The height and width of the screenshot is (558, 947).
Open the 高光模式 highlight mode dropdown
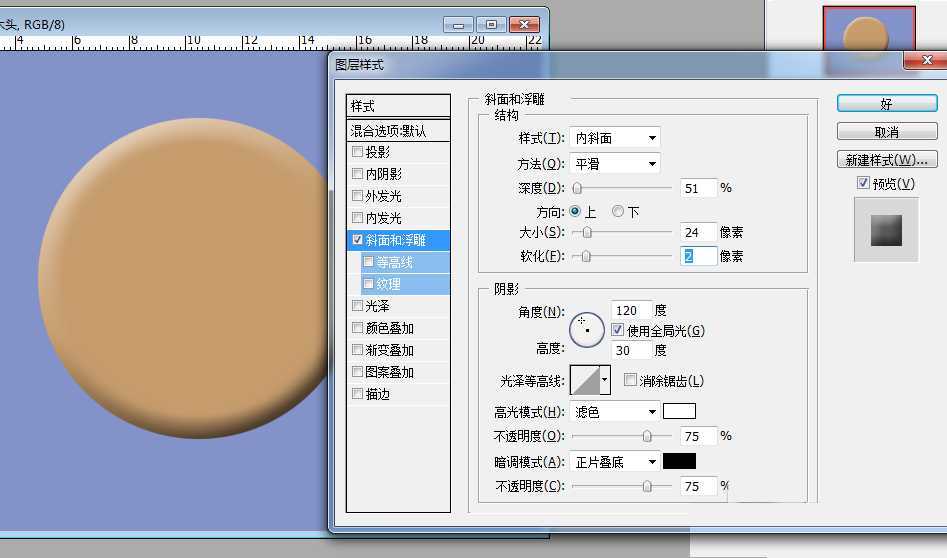click(614, 411)
